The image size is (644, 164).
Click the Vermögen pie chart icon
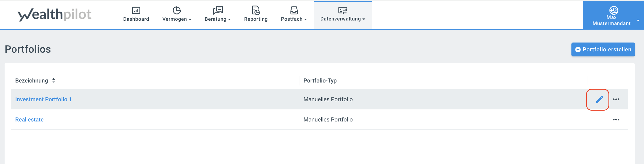(177, 10)
